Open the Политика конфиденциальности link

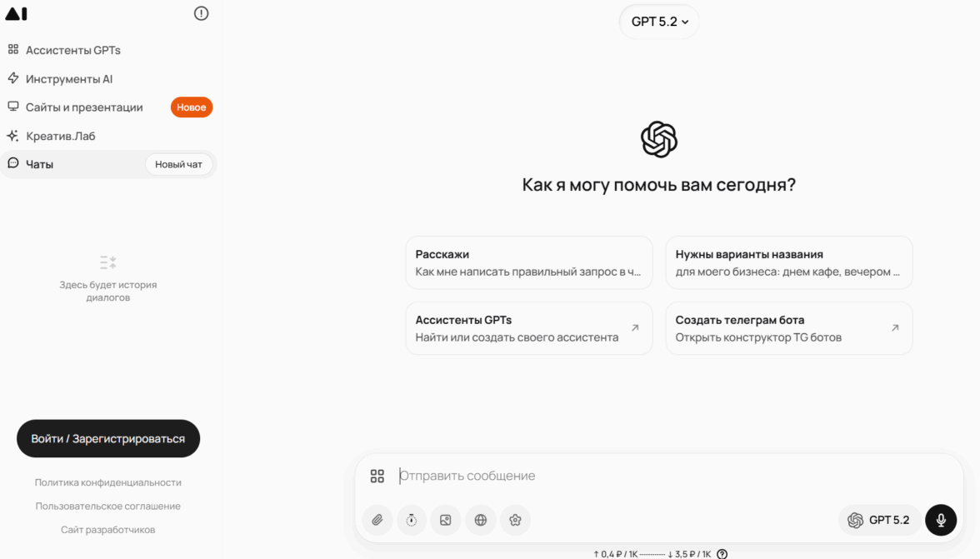tap(108, 482)
